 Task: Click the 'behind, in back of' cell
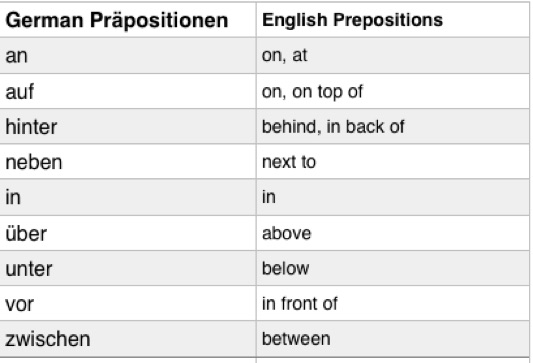click(393, 126)
